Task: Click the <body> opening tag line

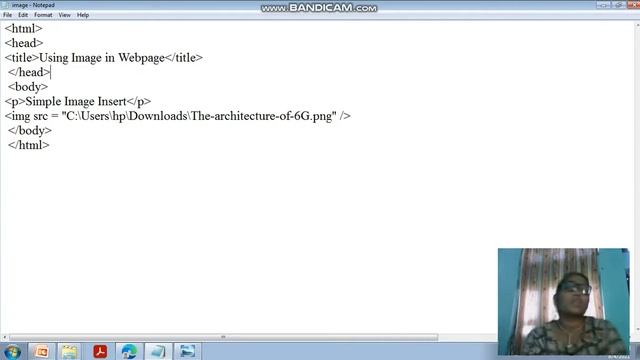Action: [28, 87]
